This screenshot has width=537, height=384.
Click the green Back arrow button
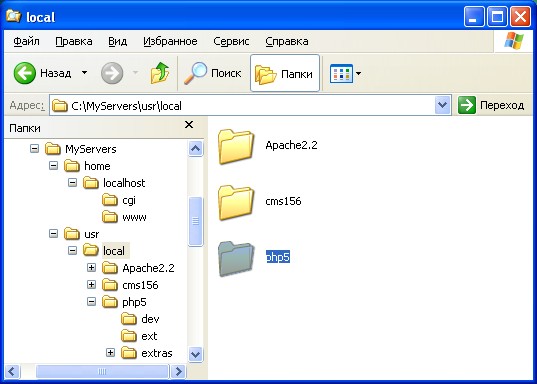point(25,73)
